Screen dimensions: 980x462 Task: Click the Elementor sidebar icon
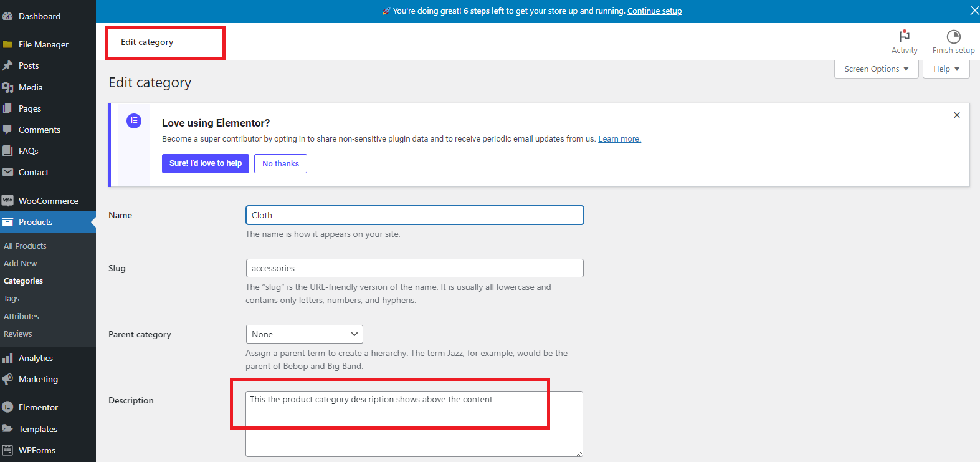[7, 407]
